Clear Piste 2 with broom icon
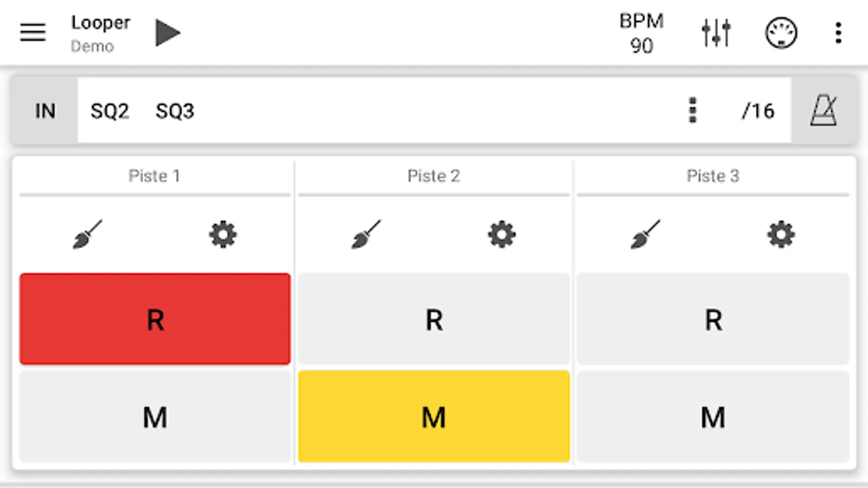Viewport: 868px width, 488px height. 366,234
